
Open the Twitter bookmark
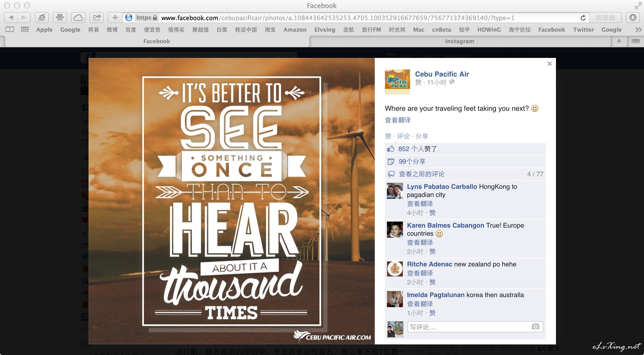point(583,30)
